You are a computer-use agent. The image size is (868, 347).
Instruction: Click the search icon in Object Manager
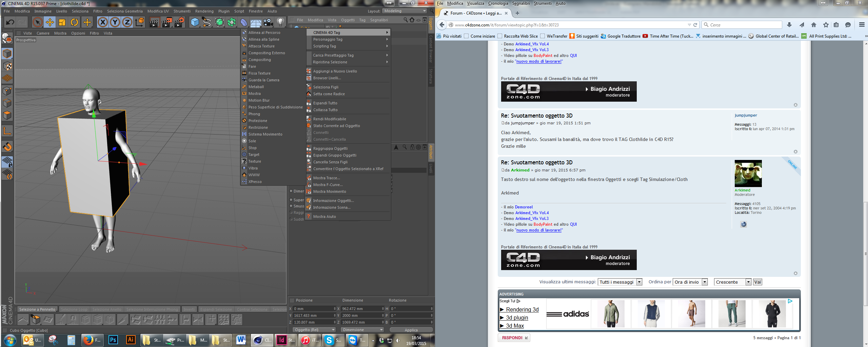(x=406, y=20)
